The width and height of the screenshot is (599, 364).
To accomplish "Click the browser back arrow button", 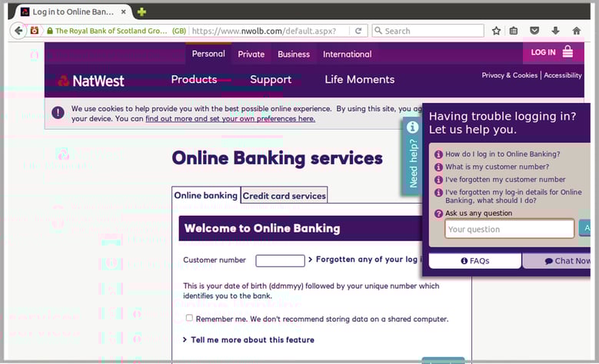I will pyautogui.click(x=18, y=31).
